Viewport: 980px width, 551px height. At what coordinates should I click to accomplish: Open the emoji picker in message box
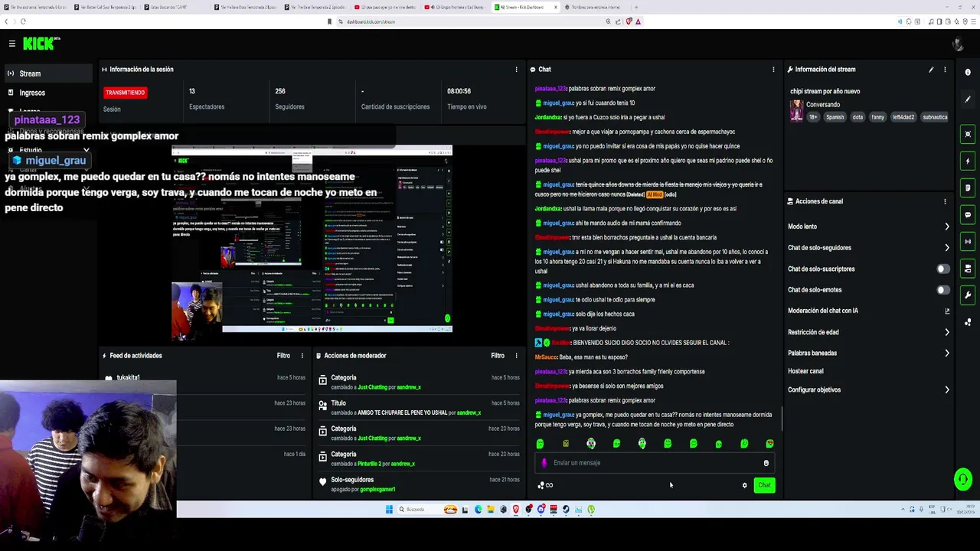pos(766,463)
